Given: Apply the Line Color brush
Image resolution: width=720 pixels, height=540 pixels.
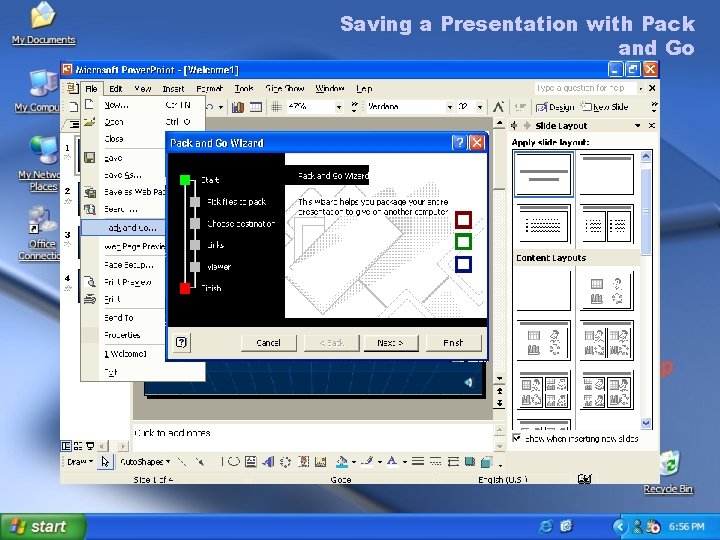Looking at the screenshot, I should [367, 461].
